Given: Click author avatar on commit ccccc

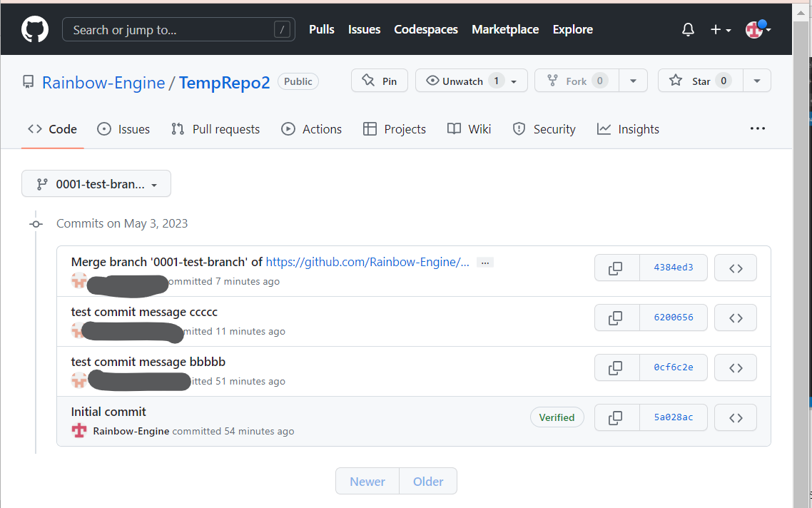Looking at the screenshot, I should [77, 330].
